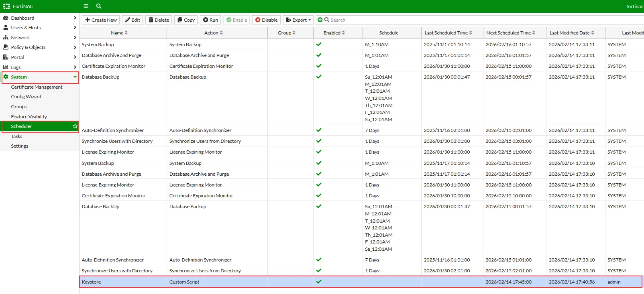644x294 pixels.
Task: Click the Create New button
Action: click(x=101, y=20)
